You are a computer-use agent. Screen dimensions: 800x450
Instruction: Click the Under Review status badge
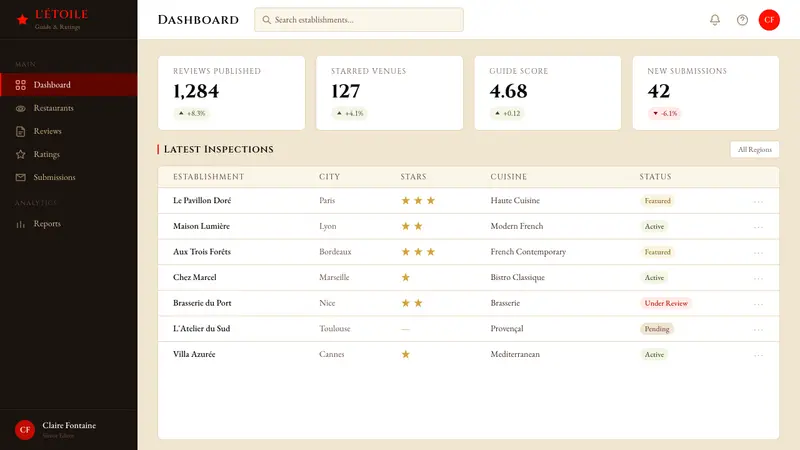pos(666,303)
